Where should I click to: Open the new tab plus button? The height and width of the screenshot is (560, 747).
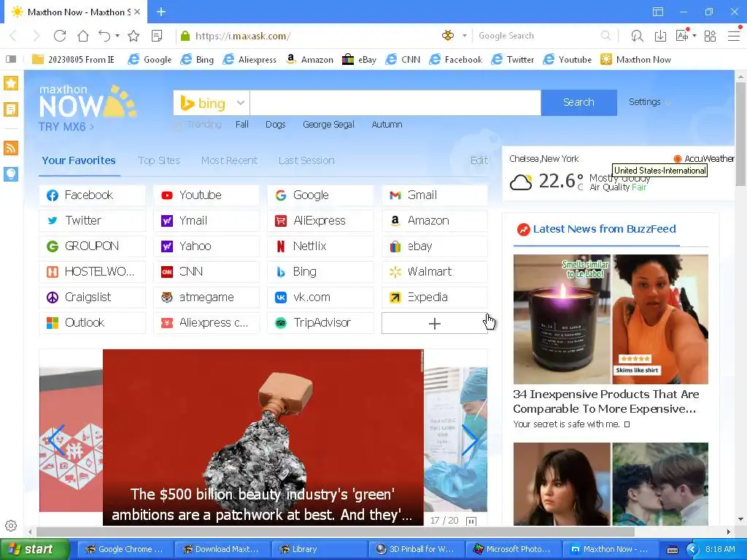tap(161, 12)
